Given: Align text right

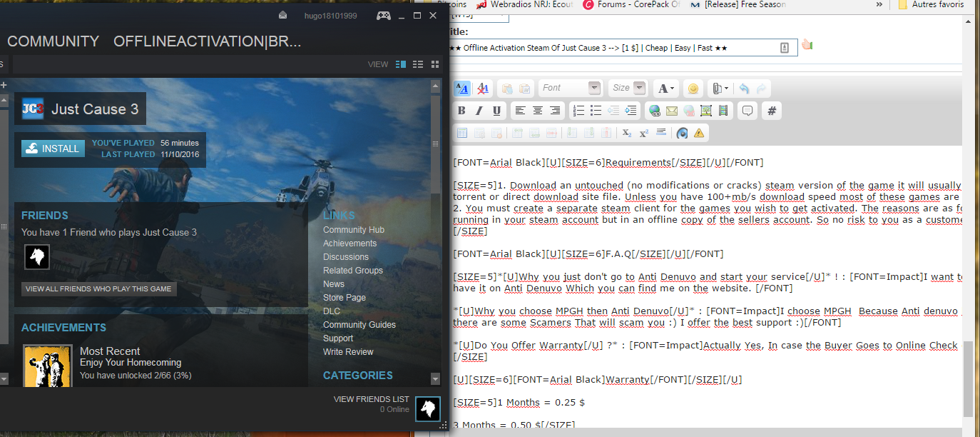Looking at the screenshot, I should point(555,111).
